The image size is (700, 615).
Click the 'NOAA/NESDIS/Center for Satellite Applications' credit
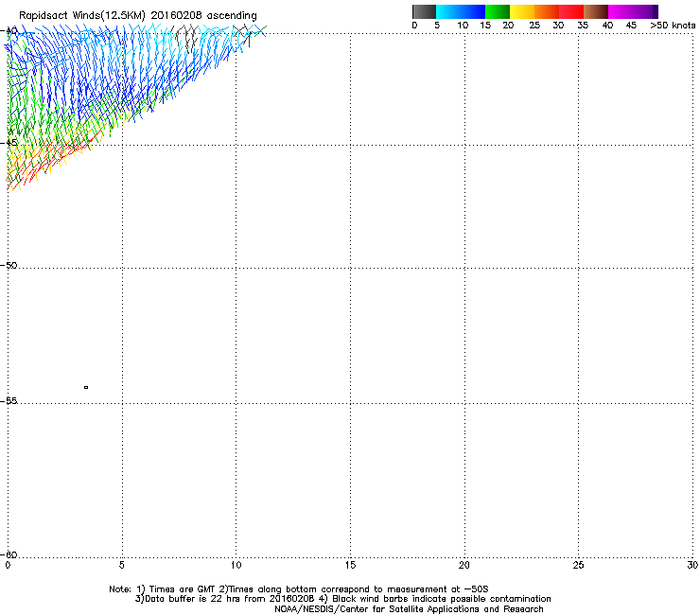409,609
